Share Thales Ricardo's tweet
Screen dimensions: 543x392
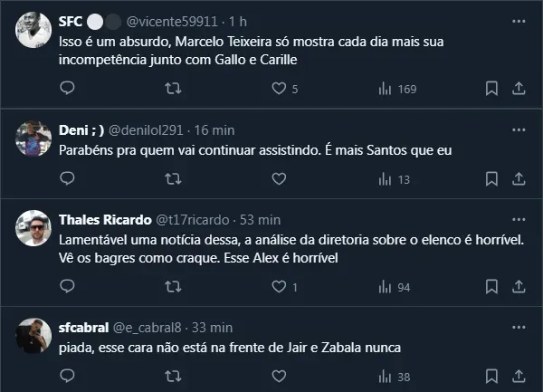point(519,287)
